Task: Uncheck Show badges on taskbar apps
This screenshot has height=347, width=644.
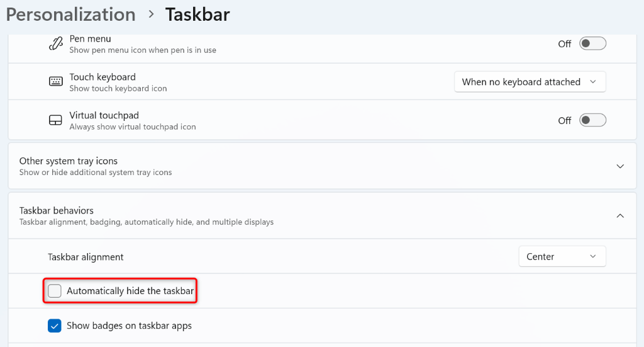Action: coord(55,326)
